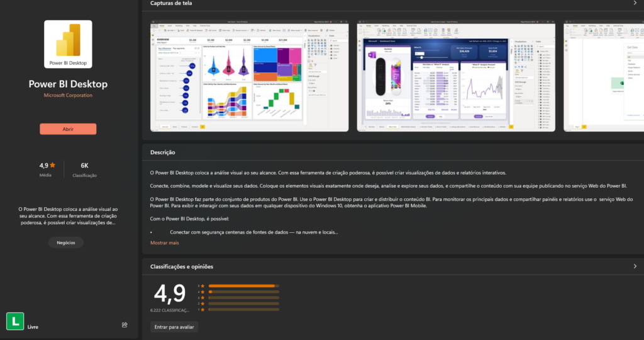
Task: Open the first colorful charts screenshot
Action: 249,76
